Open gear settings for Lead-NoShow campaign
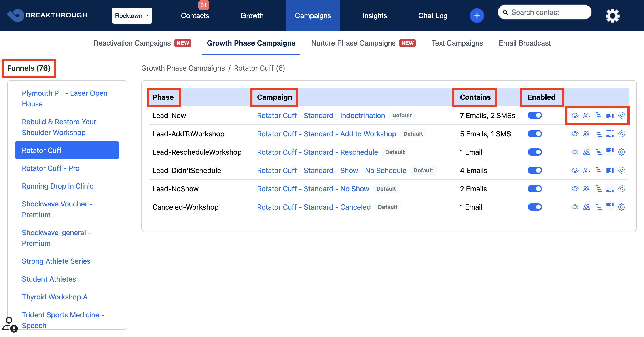This screenshot has height=337, width=644. [x=621, y=189]
